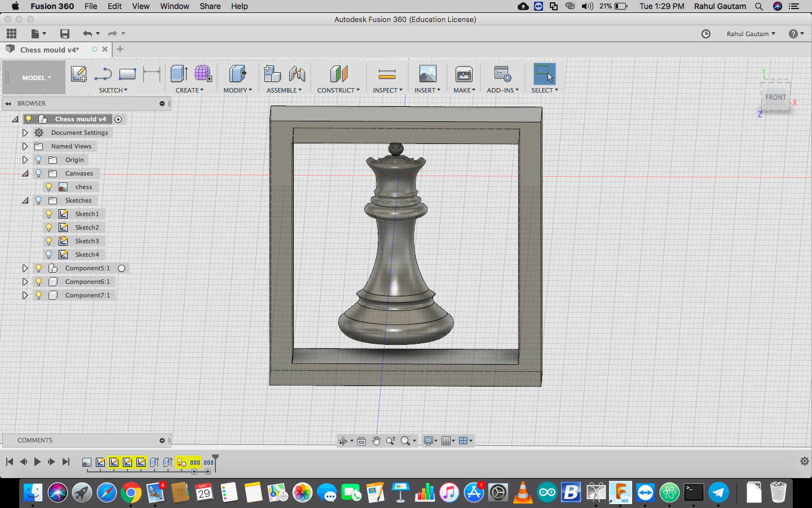Select the Line sketch tool

[103, 74]
